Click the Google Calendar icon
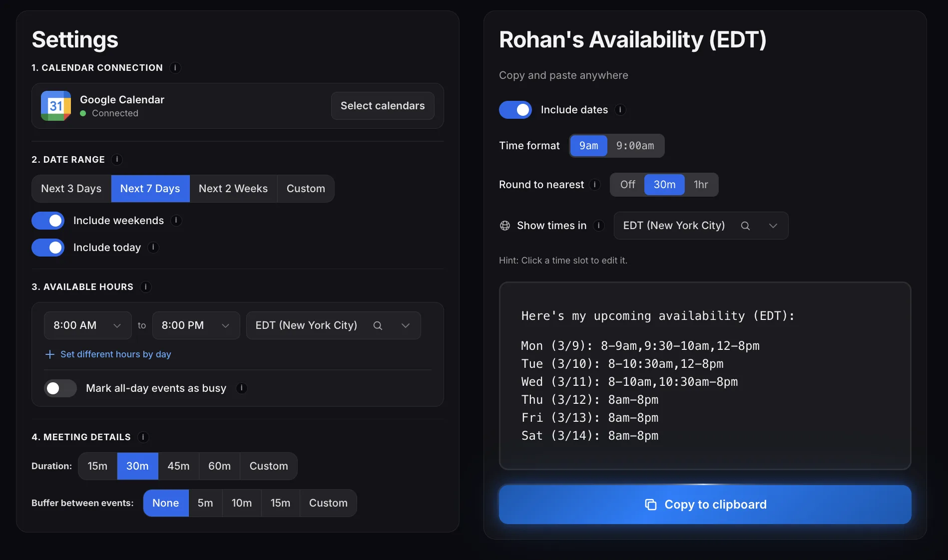 click(x=55, y=106)
